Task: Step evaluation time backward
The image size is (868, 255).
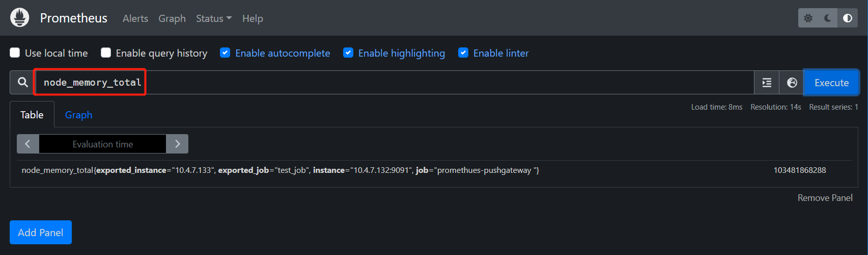Action: click(x=28, y=144)
